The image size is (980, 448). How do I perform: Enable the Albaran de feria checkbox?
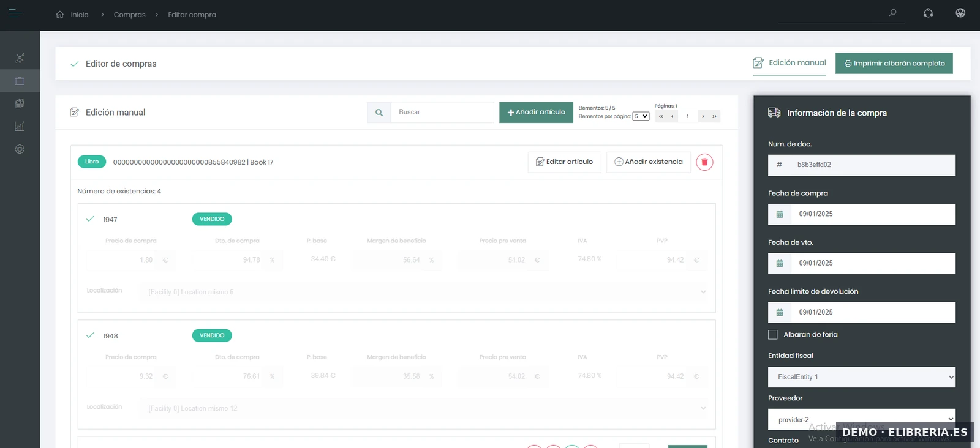coord(773,335)
